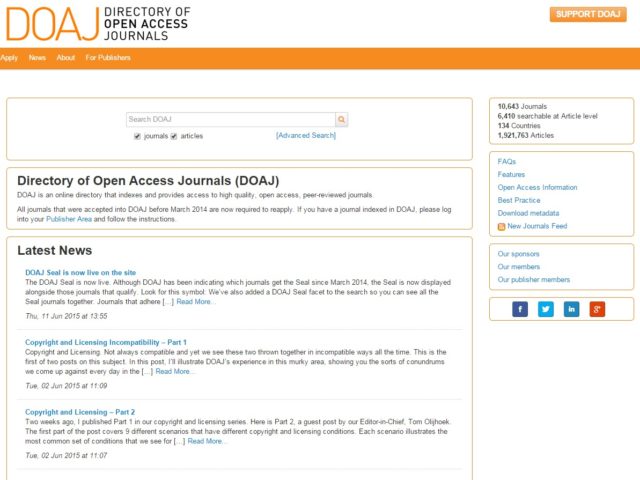Image resolution: width=640 pixels, height=480 pixels.
Task: Click Read More under the Part 1 news
Action: (x=175, y=371)
